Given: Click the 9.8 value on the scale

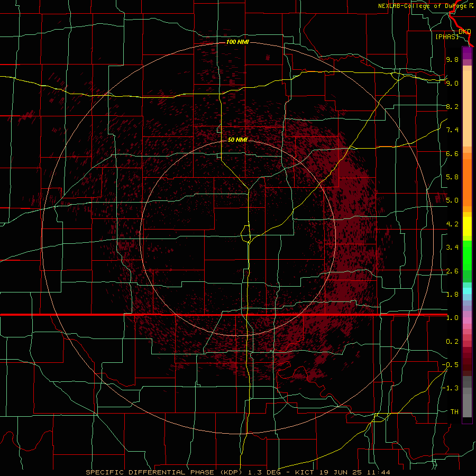Looking at the screenshot, I should [x=452, y=59].
